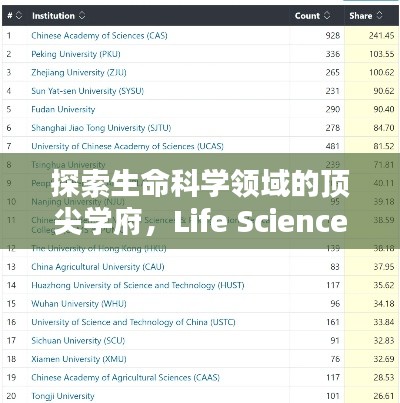Viewport: 400px width, 403px height.
Task: Click the Count column sort arrows
Action: [327, 15]
